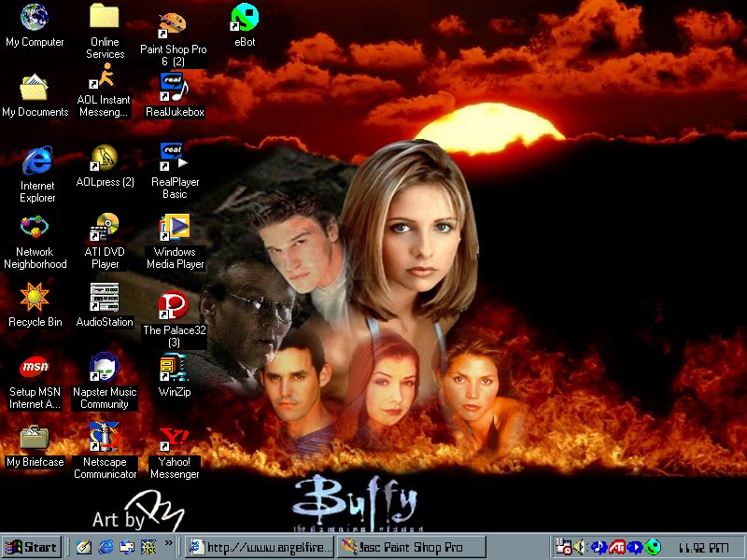Click the AOL Instant Messenger shortcut
The height and width of the screenshot is (560, 747).
[104, 77]
